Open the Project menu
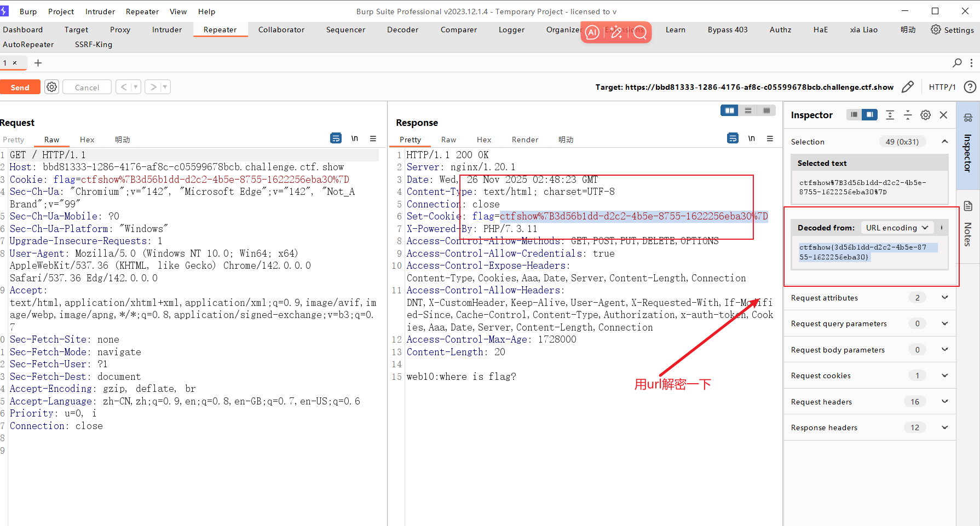 [61, 11]
